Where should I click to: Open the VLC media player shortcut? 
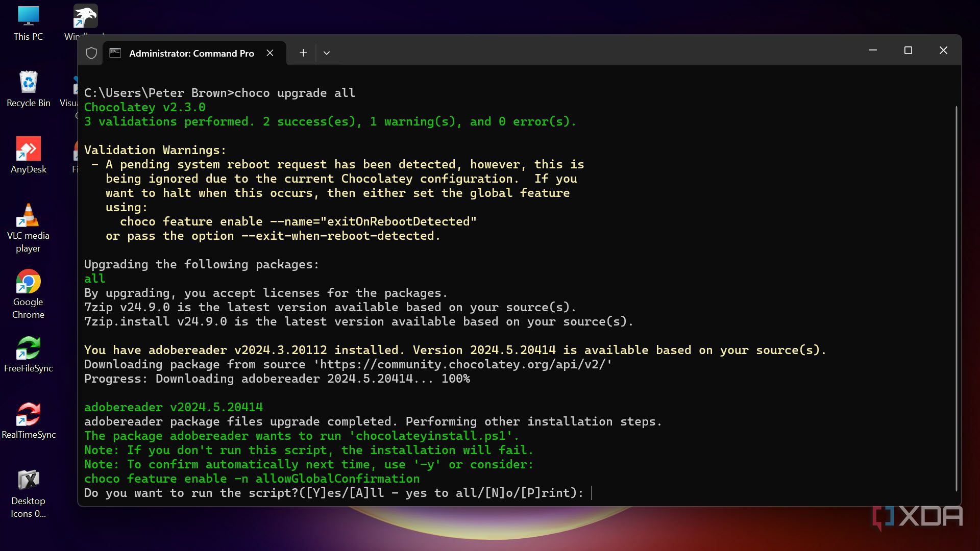28,215
